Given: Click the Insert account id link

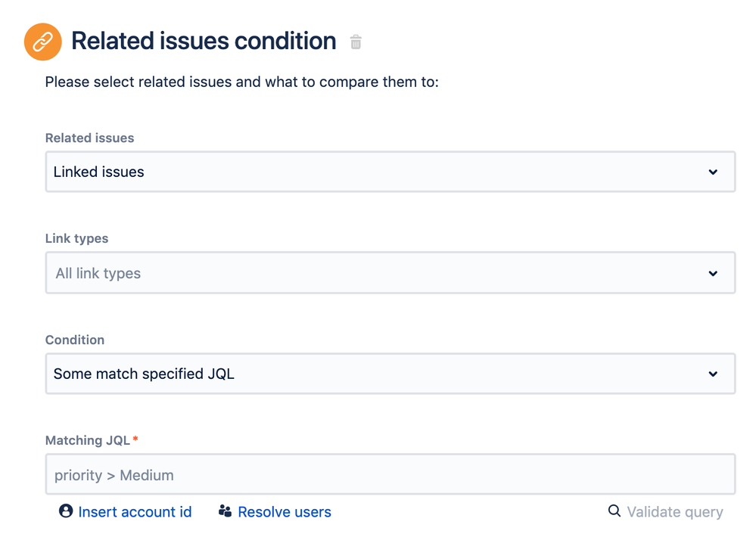Looking at the screenshot, I should tap(135, 511).
